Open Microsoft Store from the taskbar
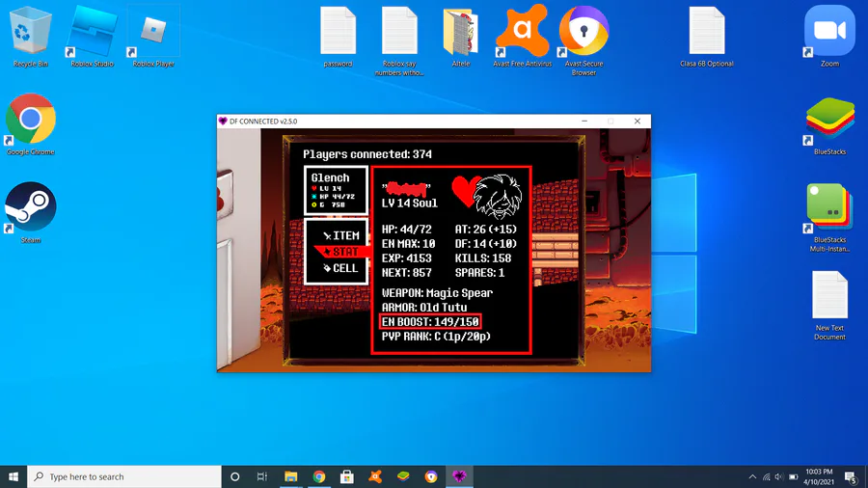 click(x=347, y=476)
